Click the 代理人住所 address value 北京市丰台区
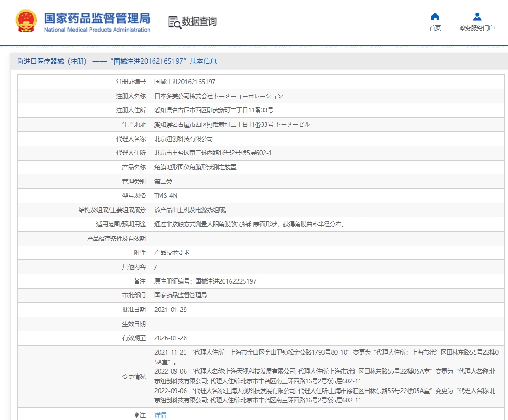 [213, 153]
